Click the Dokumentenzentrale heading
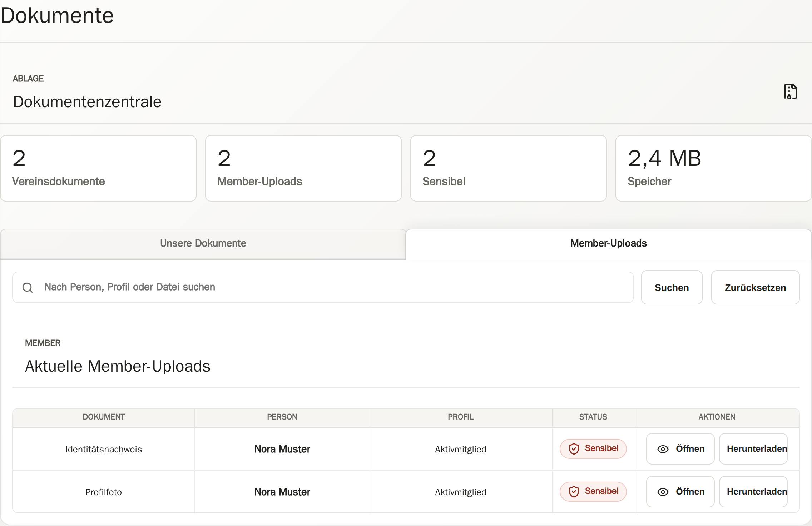 [x=87, y=102]
